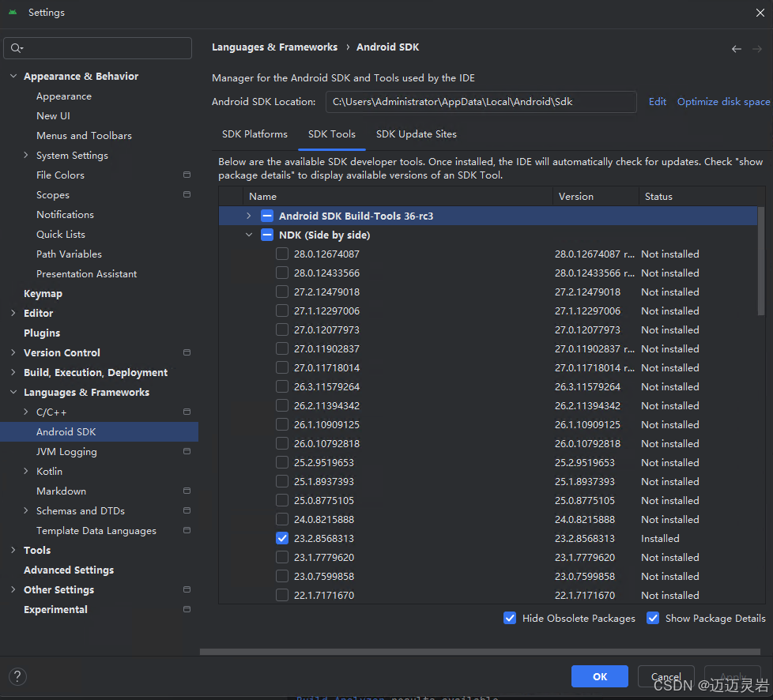Collapse the Appearance & Behavior section
773x700 pixels.
pos(13,76)
